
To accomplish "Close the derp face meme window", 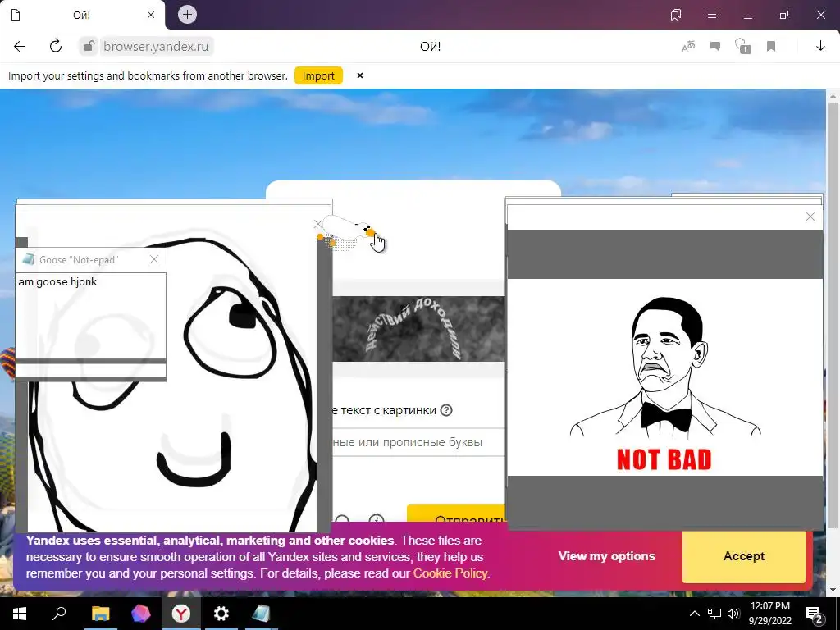I will [x=318, y=224].
